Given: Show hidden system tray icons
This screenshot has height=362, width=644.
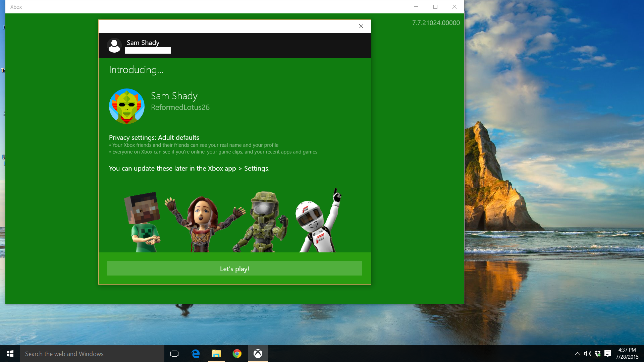Looking at the screenshot, I should coord(577,354).
